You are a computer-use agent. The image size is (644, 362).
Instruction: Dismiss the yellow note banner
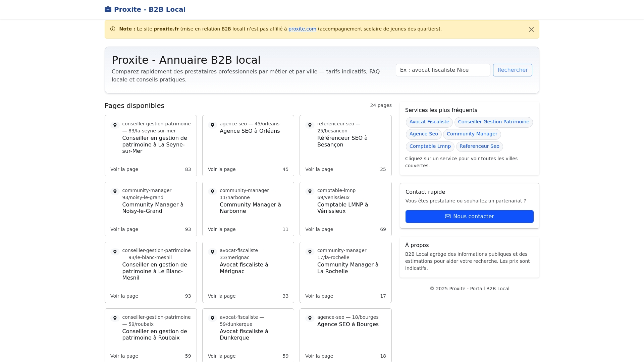(x=531, y=29)
